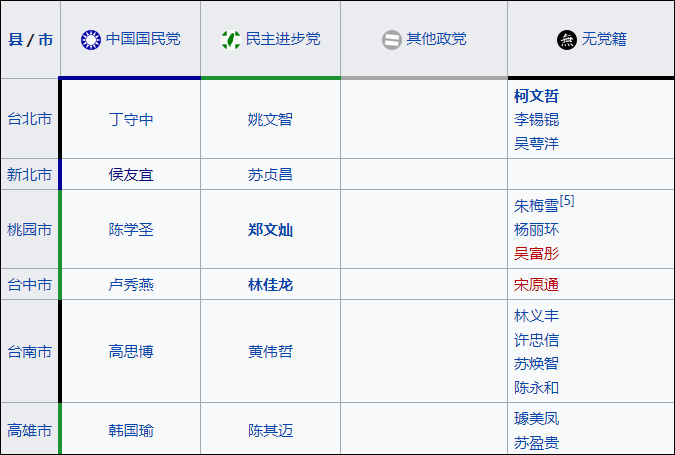675x455 pixels.
Task: Click the red 吴富彤 link
Action: click(536, 253)
